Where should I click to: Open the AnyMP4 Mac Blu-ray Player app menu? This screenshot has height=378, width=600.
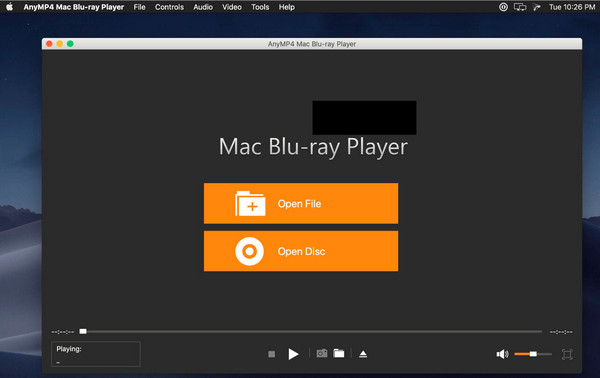74,7
